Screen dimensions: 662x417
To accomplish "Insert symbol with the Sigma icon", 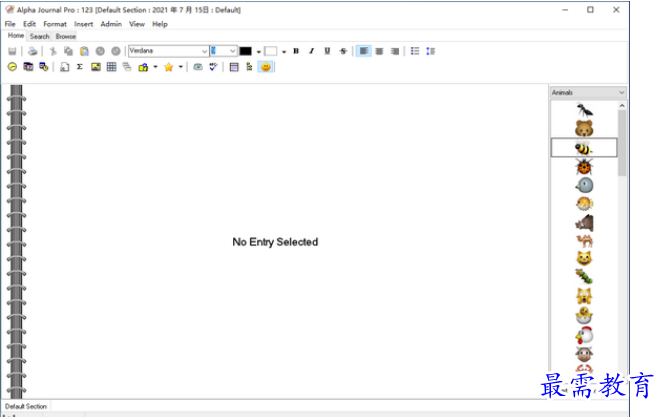I will [x=79, y=67].
